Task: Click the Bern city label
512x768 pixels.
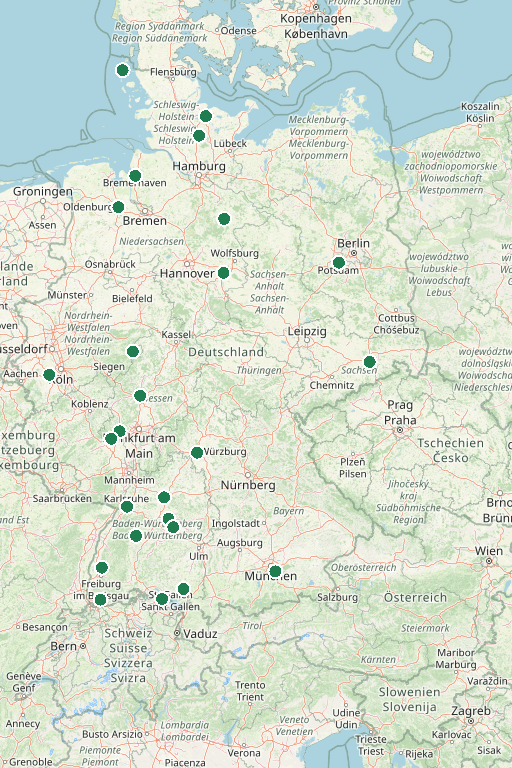Action: (x=64, y=646)
